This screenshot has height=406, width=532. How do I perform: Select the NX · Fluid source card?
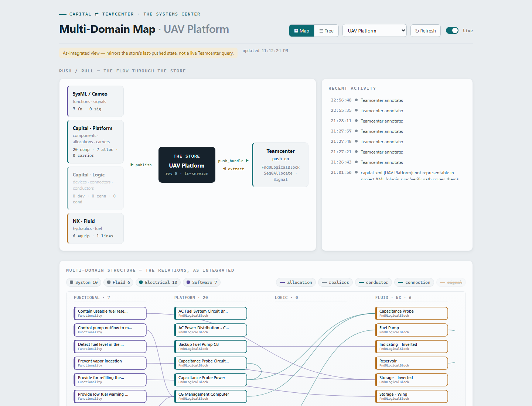point(95,228)
